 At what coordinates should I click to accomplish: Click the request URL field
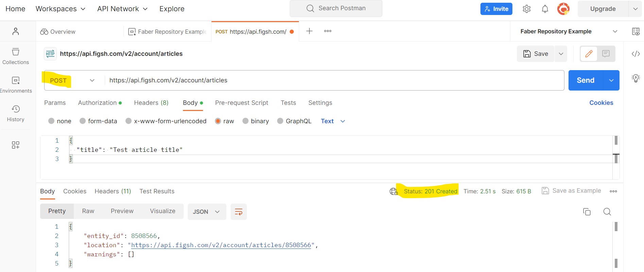(x=335, y=80)
